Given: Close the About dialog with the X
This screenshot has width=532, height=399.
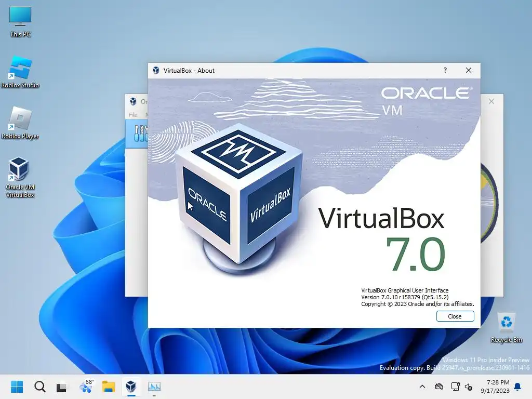Looking at the screenshot, I should [469, 70].
